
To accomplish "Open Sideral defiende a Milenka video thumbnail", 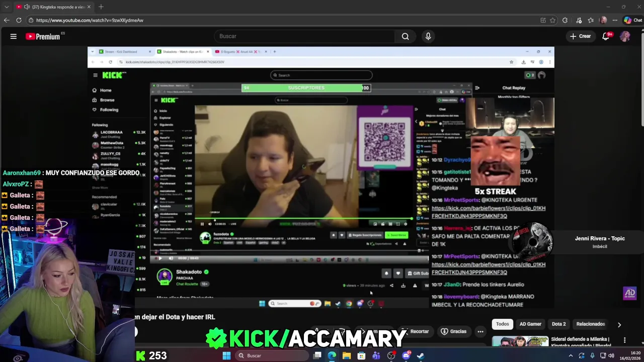I will point(520,342).
